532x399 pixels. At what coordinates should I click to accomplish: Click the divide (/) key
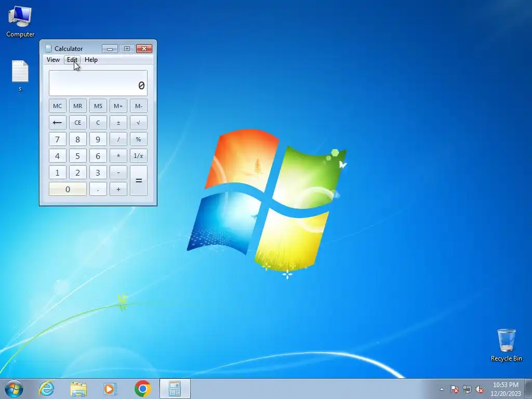point(118,139)
